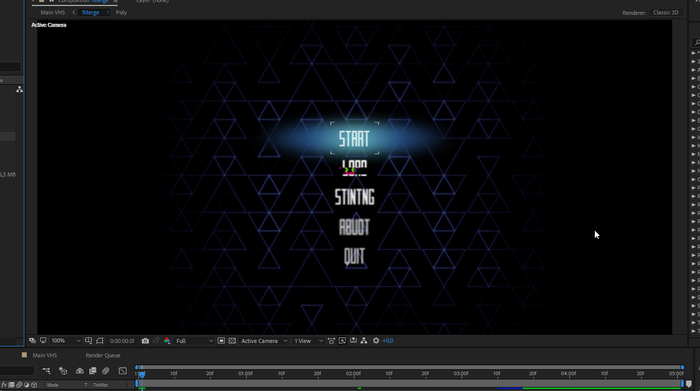Image resolution: width=700 pixels, height=391 pixels.
Task: Click the 02:00f marker on timeline ruler
Action: click(353, 374)
